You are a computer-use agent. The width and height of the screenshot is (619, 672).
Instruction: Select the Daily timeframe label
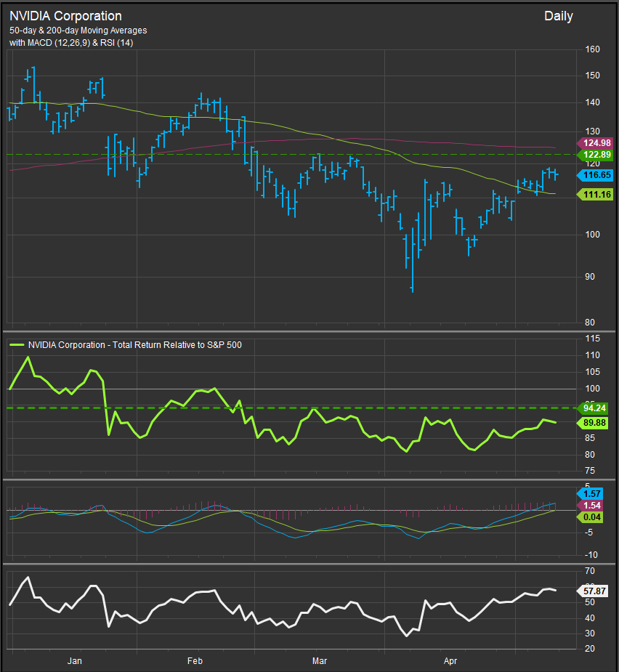559,16
